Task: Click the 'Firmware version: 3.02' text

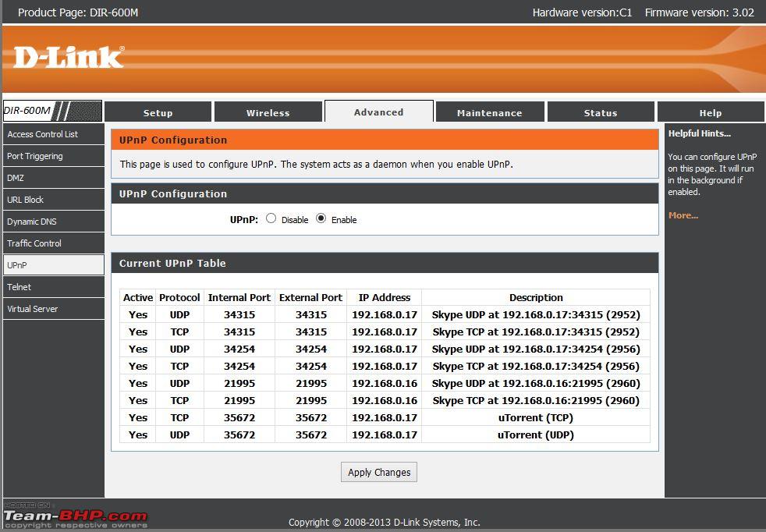Action: (x=699, y=12)
